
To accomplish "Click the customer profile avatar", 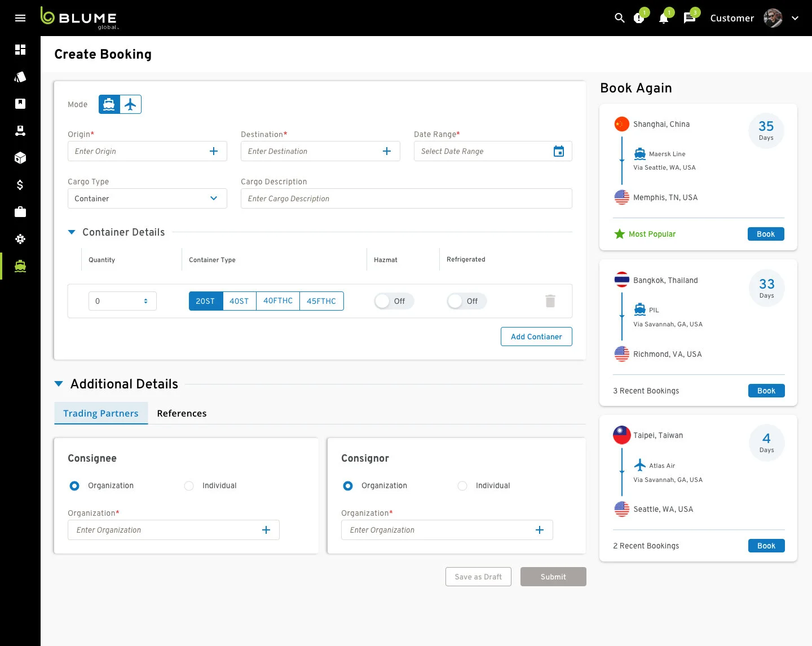I will (773, 18).
